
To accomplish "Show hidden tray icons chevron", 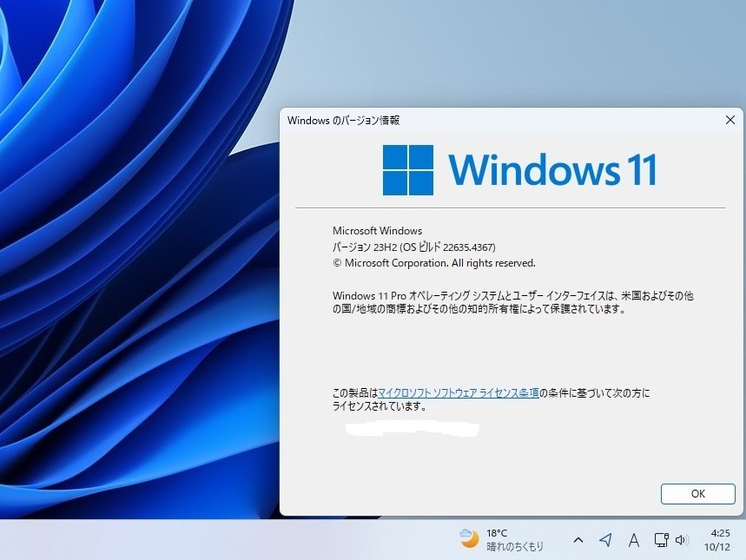I will tap(578, 540).
